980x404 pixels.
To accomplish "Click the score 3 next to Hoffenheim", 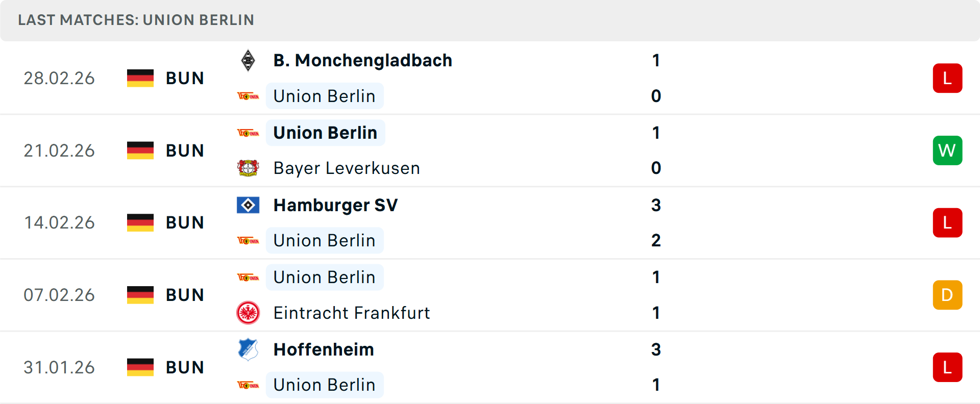I will pyautogui.click(x=656, y=349).
